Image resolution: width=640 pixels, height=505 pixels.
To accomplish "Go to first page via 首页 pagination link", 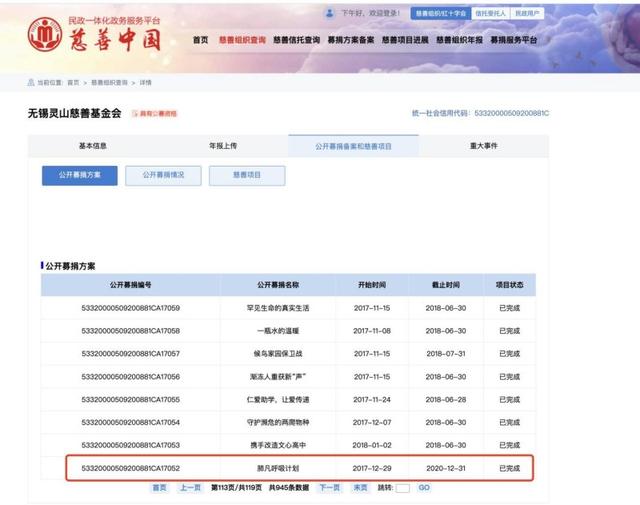I will [160, 488].
